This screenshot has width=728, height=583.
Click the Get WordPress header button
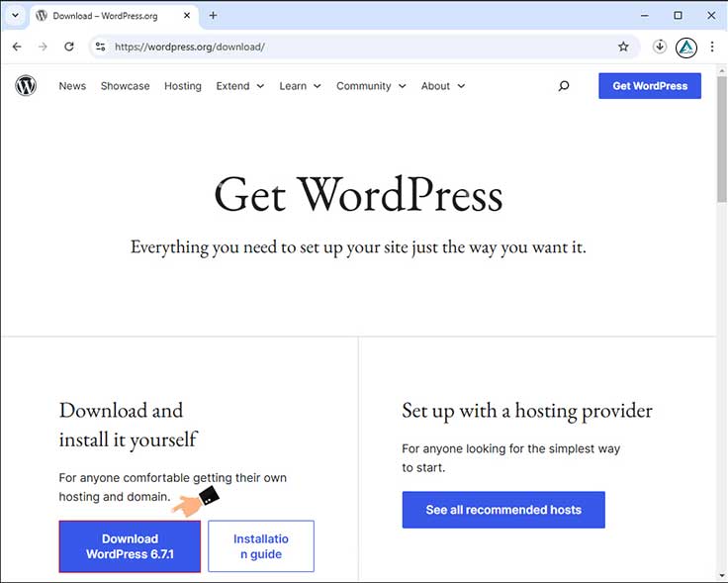650,86
